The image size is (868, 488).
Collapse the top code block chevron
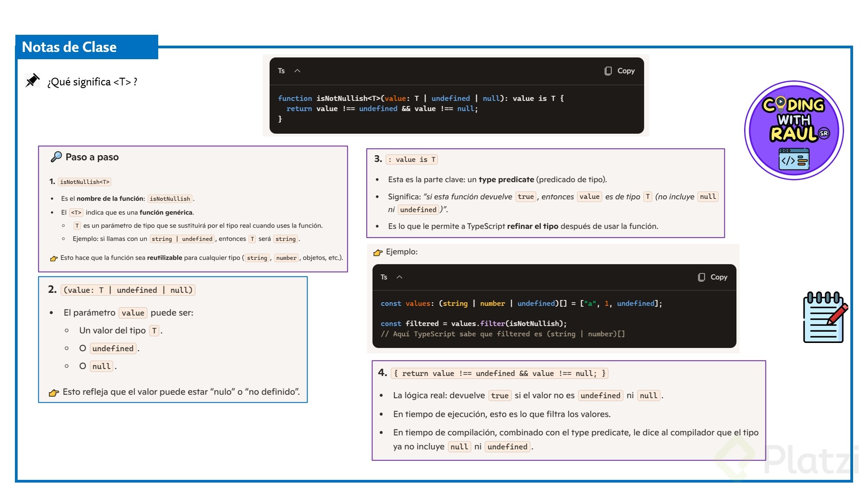297,71
